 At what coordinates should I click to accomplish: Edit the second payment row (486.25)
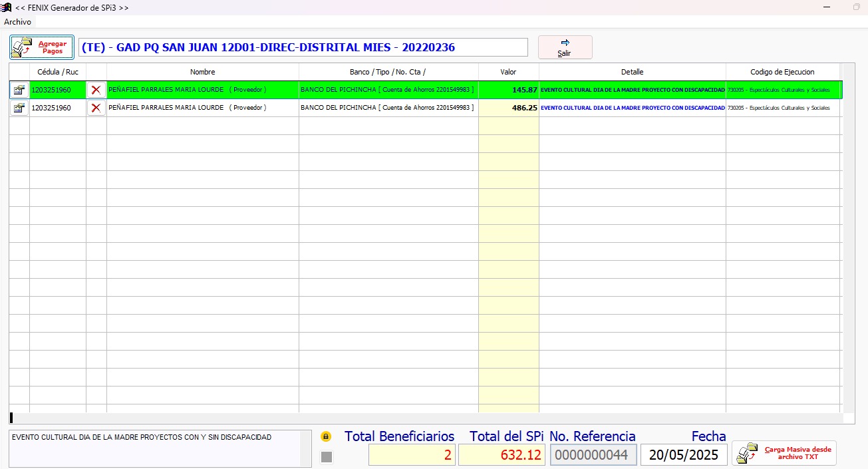click(x=19, y=108)
